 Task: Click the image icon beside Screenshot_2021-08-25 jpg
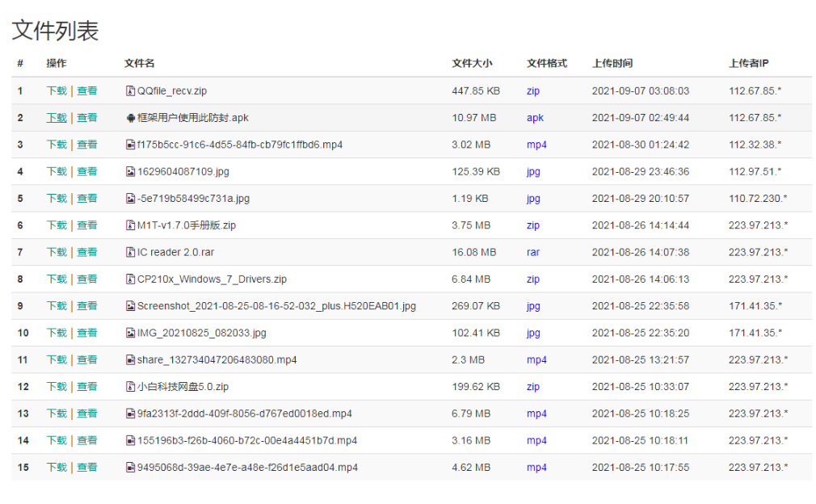click(x=131, y=306)
